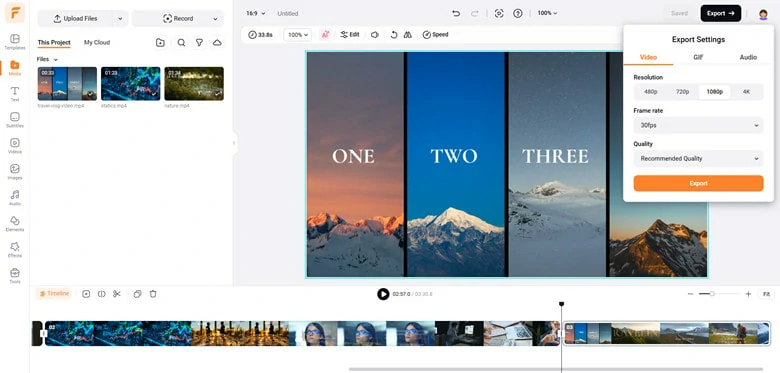Switch to the My Cloud tab
Viewport: 780px width, 373px height.
pos(97,43)
